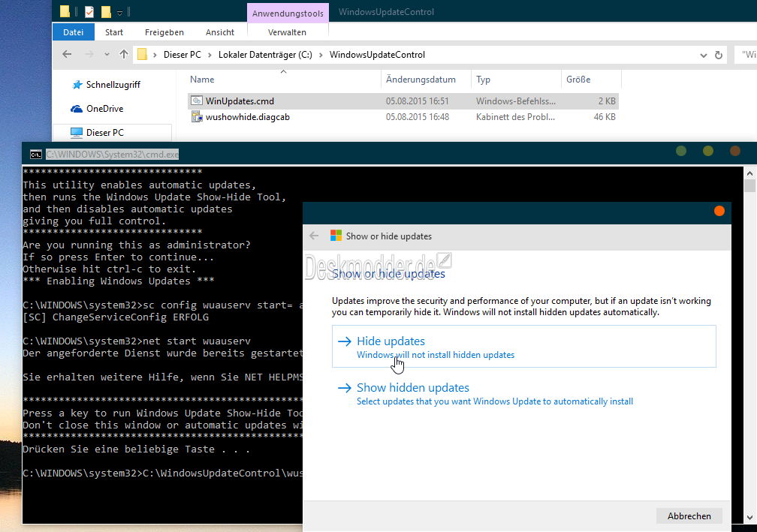Sort files by Änderungsdatum column
757x532 pixels.
(421, 79)
